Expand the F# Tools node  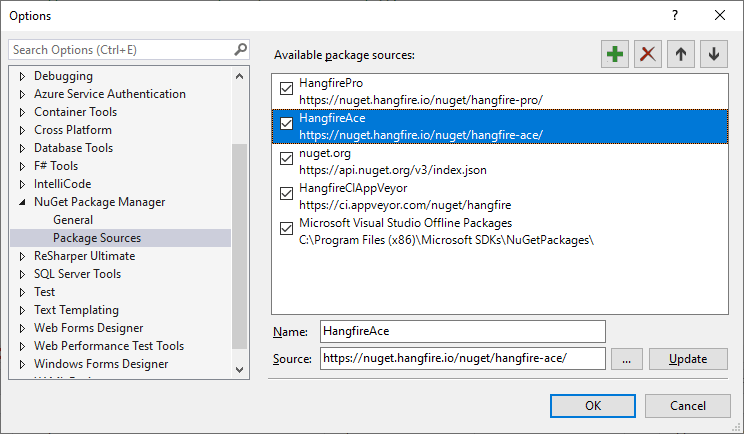22,166
